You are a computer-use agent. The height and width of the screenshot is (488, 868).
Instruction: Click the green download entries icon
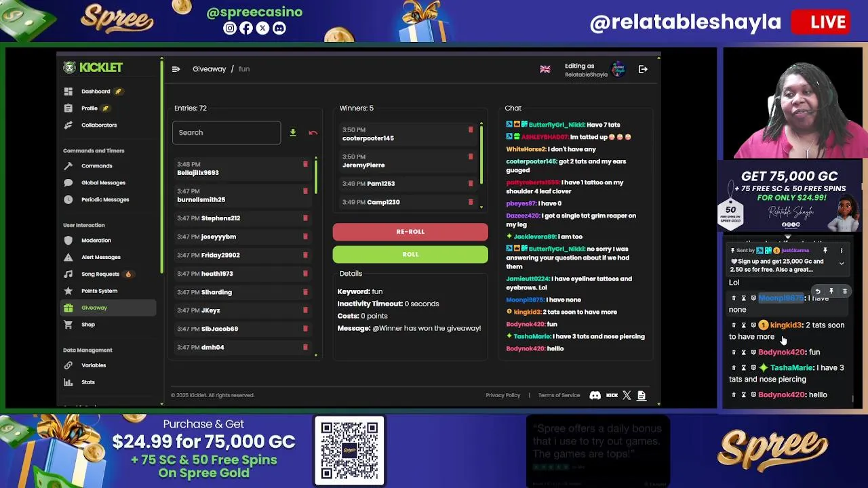click(x=293, y=133)
